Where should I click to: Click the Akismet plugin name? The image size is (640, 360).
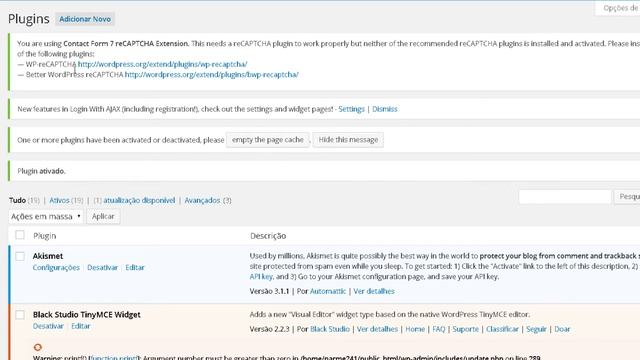click(x=48, y=256)
